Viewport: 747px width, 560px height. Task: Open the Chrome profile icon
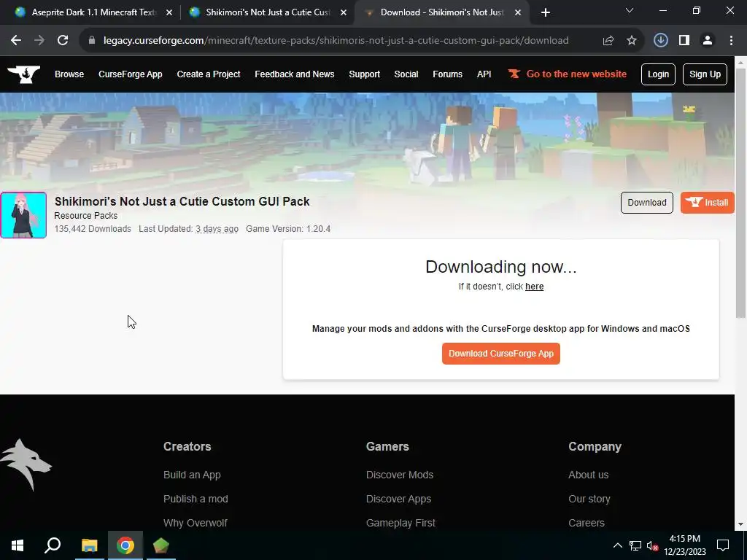tap(708, 41)
